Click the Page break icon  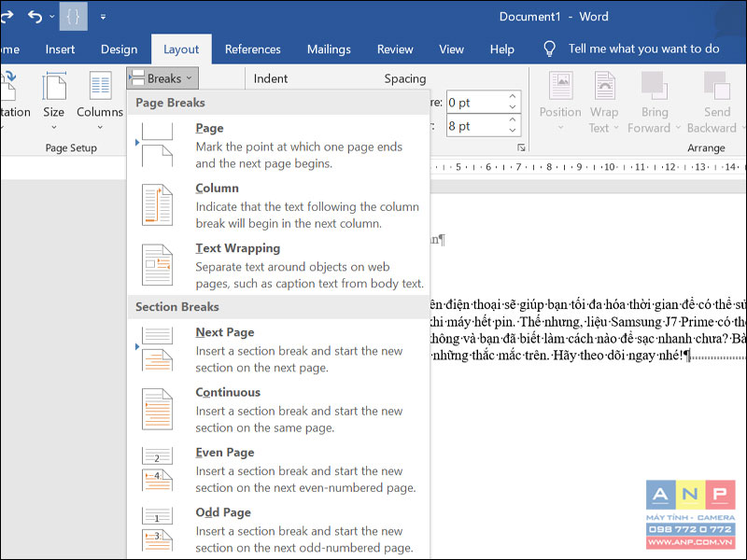[x=157, y=145]
